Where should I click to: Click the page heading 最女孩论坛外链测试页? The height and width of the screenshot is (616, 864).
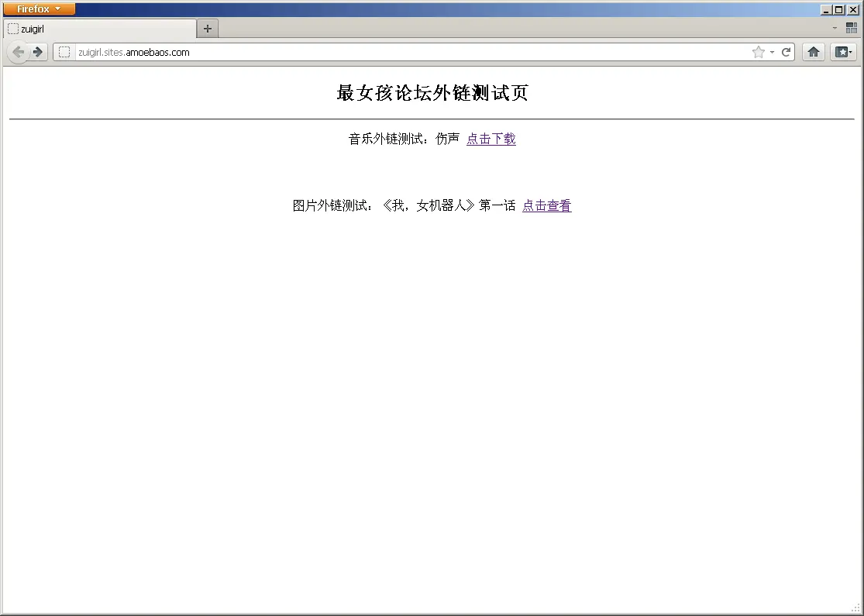point(432,93)
